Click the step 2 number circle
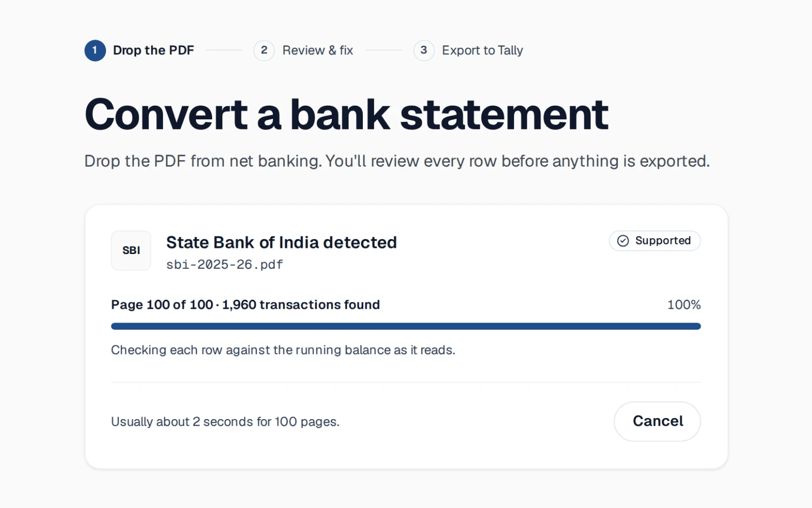812x508 pixels. point(264,50)
